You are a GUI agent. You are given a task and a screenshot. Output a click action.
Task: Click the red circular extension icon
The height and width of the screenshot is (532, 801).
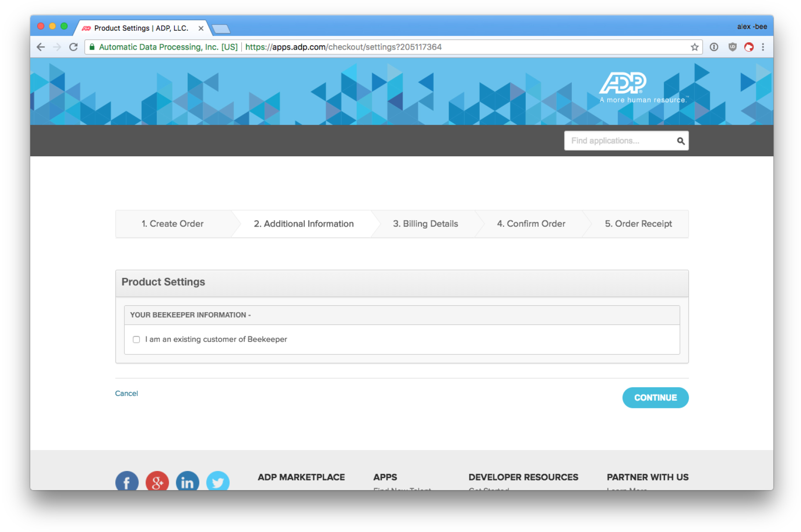click(x=749, y=47)
